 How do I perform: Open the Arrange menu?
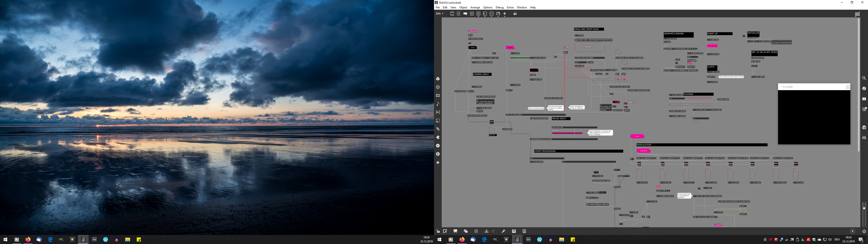475,7
